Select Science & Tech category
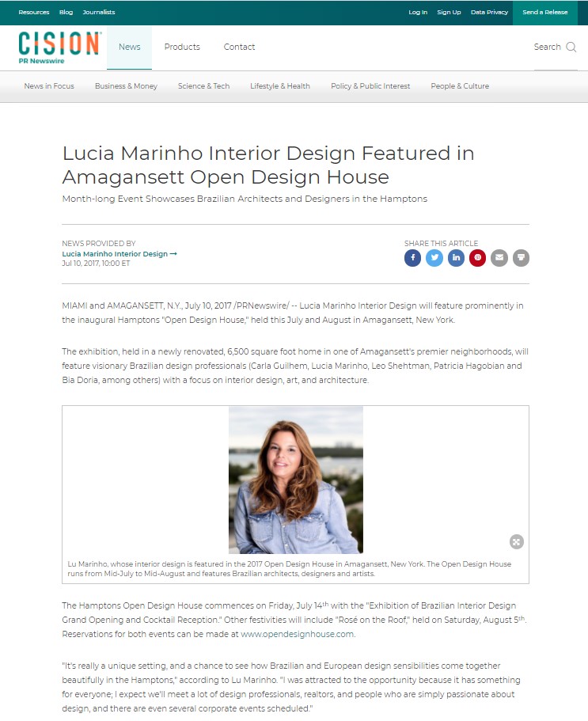Image resolution: width=588 pixels, height=721 pixels. point(203,86)
